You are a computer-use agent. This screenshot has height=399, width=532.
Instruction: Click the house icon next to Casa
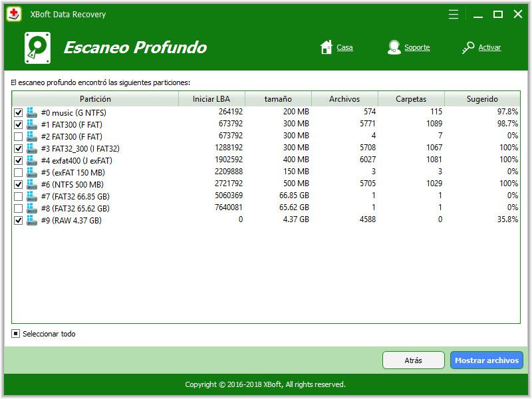click(327, 47)
